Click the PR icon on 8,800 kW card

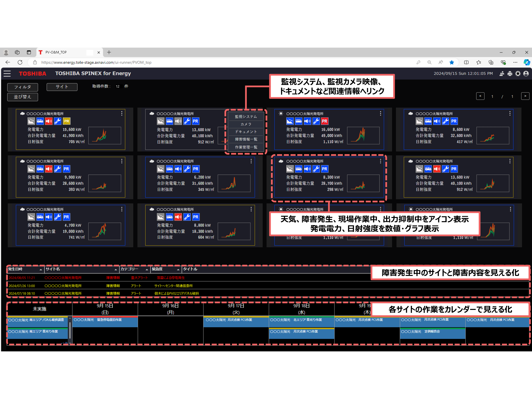(196, 217)
